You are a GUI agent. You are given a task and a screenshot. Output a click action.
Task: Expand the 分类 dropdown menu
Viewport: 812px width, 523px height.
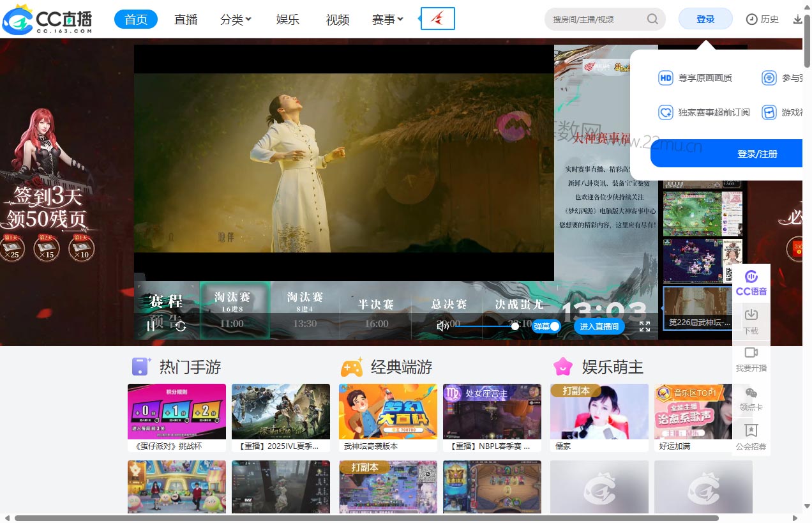pos(236,19)
